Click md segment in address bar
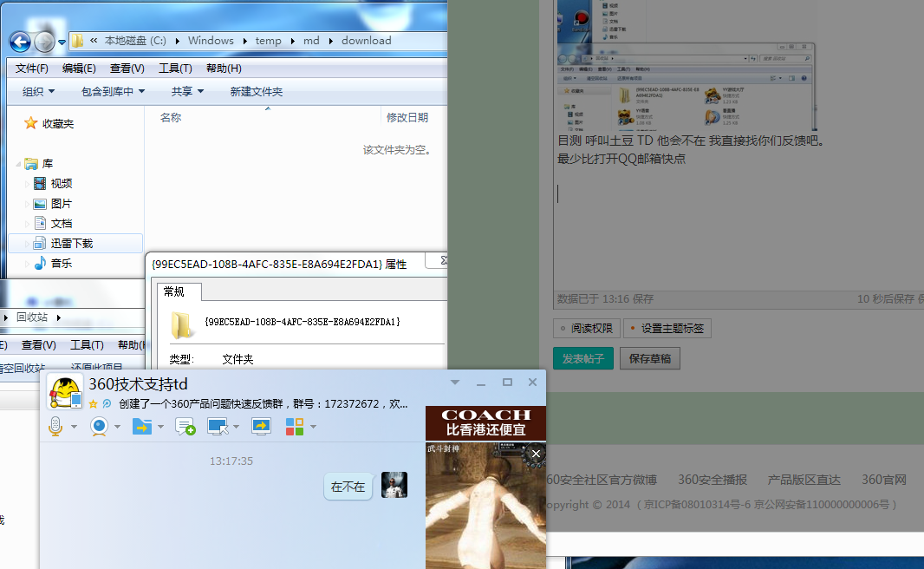The image size is (924, 569). click(x=311, y=41)
